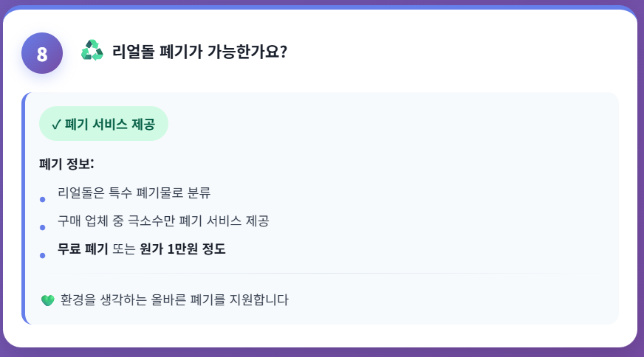Screen dimensions: 644x357
Task: Click the checkmark in the 폐기 서비스 제공 badge
Action: coord(56,125)
